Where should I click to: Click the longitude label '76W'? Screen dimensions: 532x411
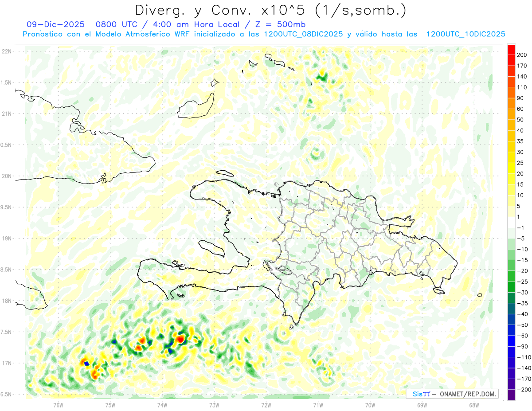coord(58,405)
